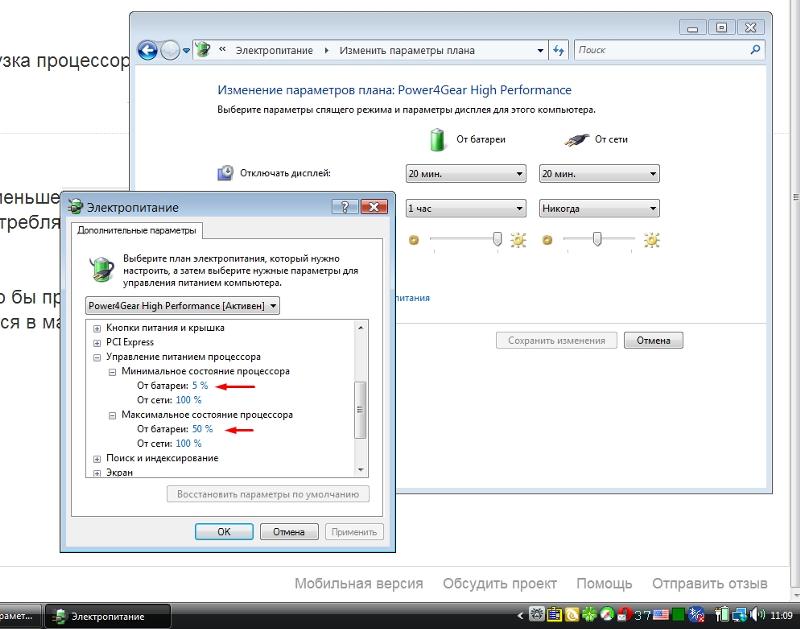The height and width of the screenshot is (629, 800).
Task: Open the sleep dropdown showing 1 час
Action: [465, 209]
